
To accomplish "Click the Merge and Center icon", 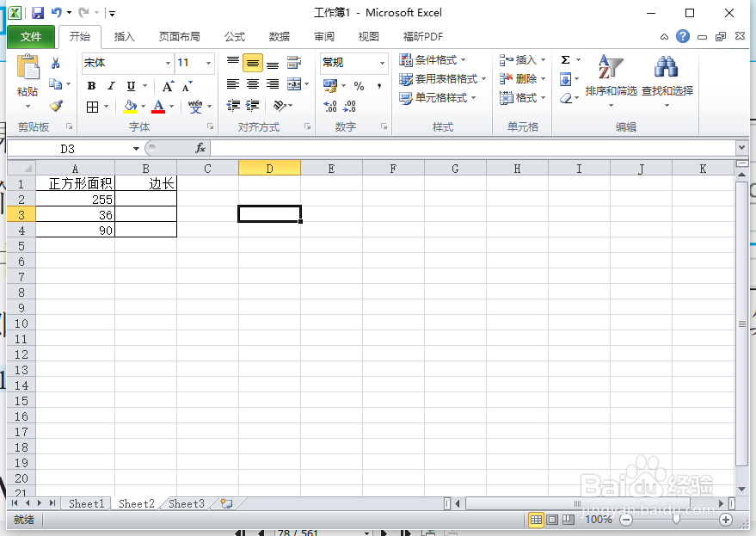I will point(293,84).
